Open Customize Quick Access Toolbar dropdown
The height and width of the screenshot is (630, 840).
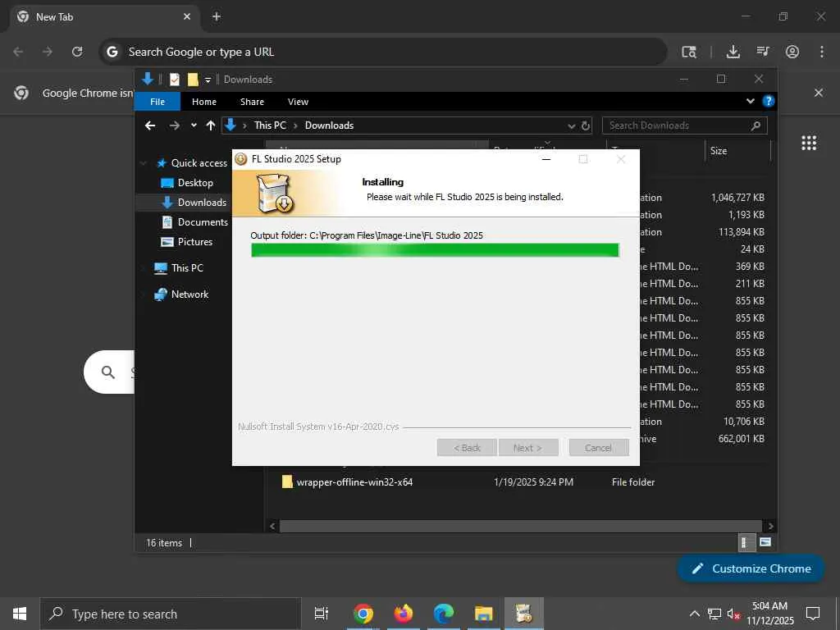click(208, 80)
